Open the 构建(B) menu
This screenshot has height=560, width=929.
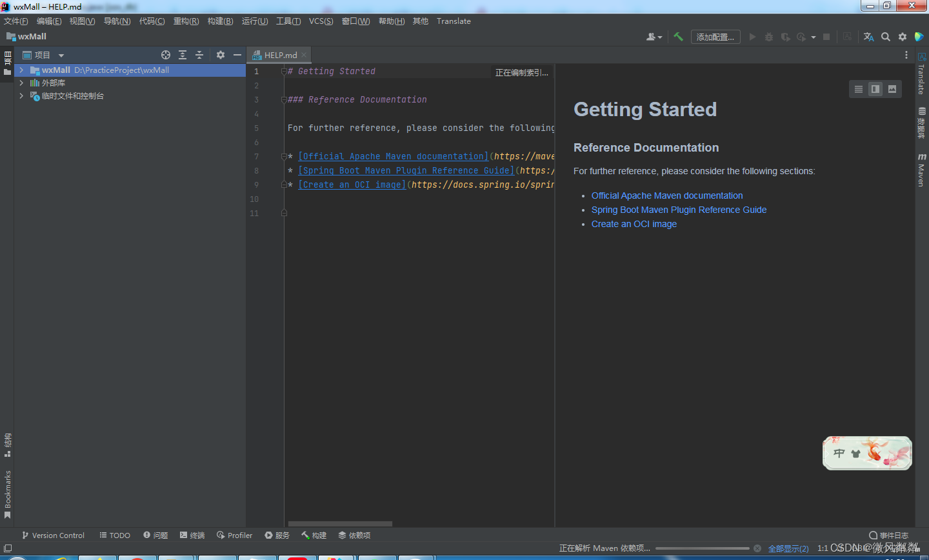221,21
